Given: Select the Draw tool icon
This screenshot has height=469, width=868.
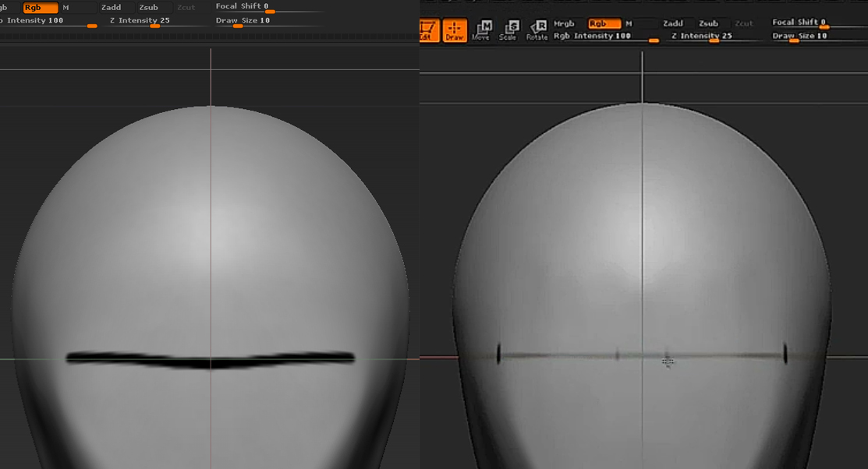Looking at the screenshot, I should click(x=455, y=30).
